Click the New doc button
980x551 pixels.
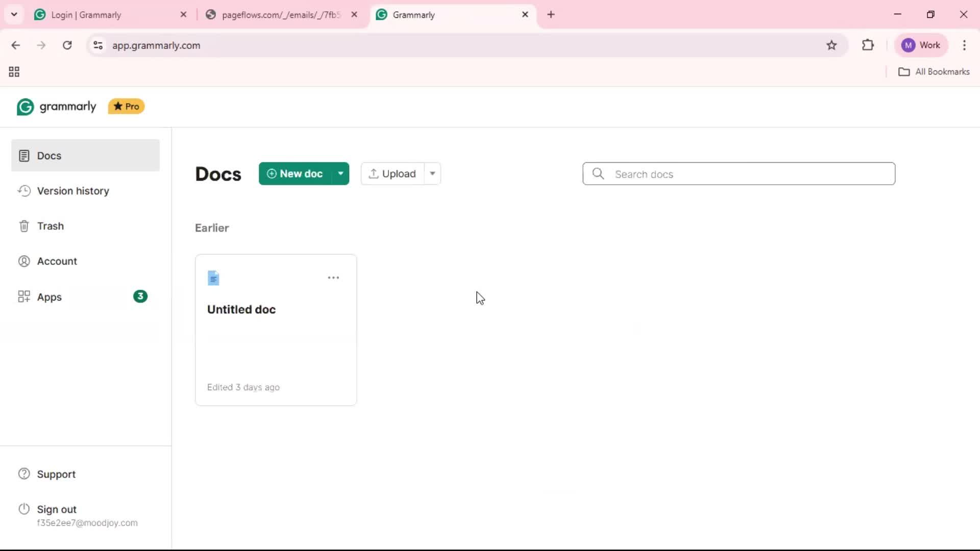click(295, 174)
